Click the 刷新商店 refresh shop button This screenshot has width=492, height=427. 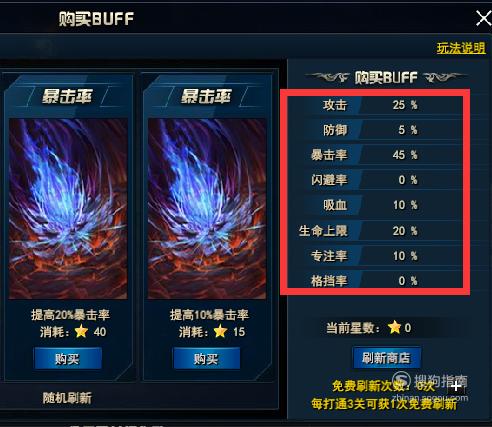pos(386,358)
